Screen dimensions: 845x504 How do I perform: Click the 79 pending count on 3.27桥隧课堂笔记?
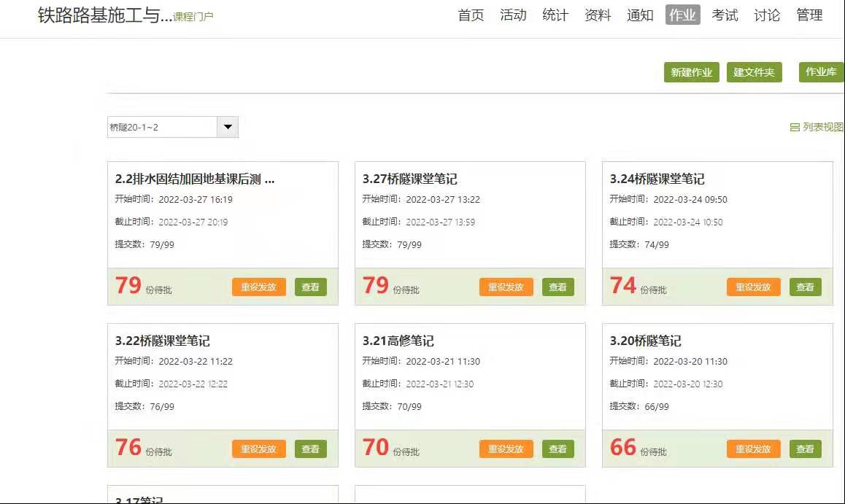coord(376,285)
